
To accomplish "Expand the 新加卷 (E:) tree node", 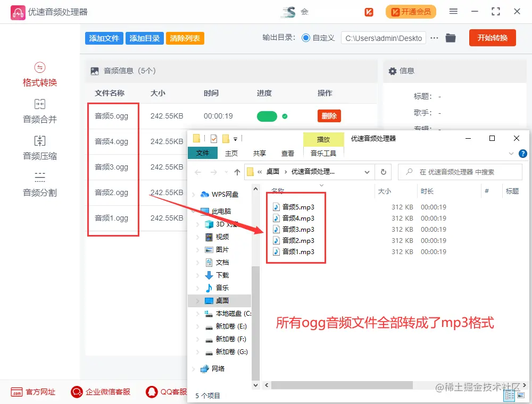I will (x=197, y=326).
